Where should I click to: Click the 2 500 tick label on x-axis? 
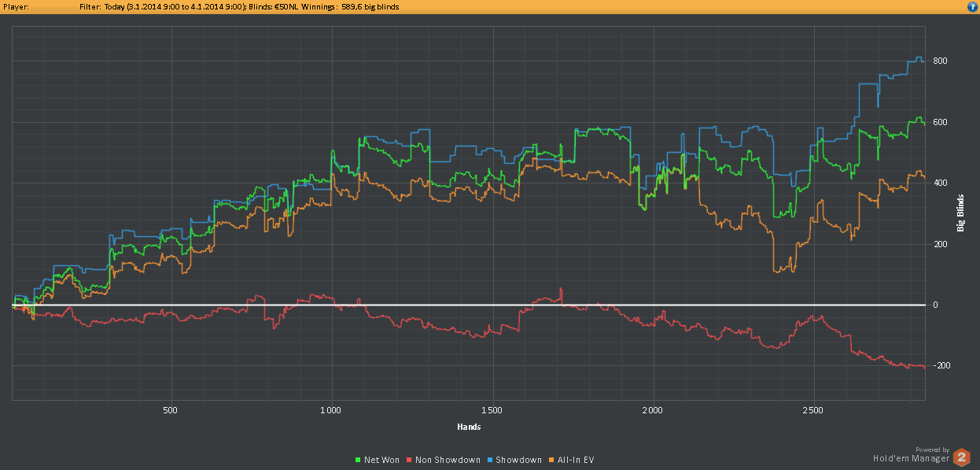[813, 411]
